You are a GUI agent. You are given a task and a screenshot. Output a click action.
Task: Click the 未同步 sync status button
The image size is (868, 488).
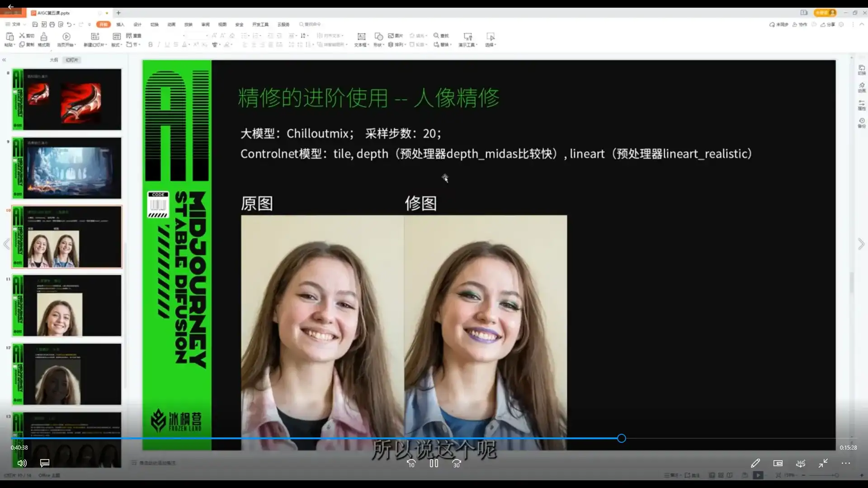pyautogui.click(x=778, y=24)
